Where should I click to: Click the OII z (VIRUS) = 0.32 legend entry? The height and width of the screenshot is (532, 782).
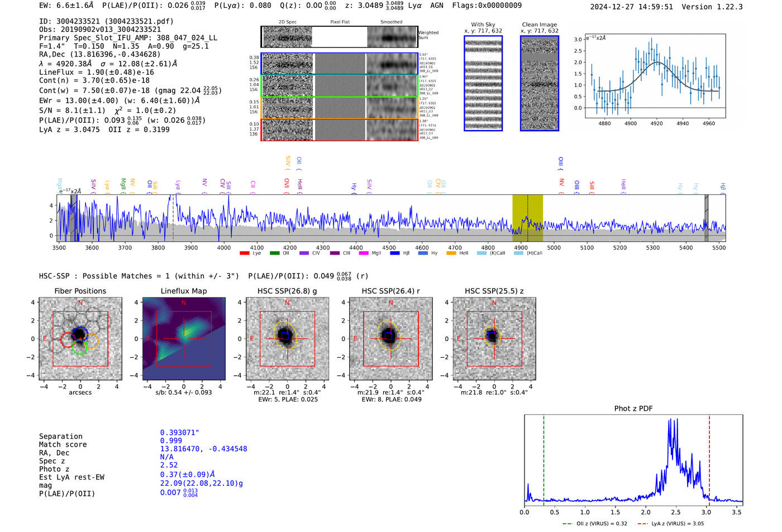click(x=595, y=524)
